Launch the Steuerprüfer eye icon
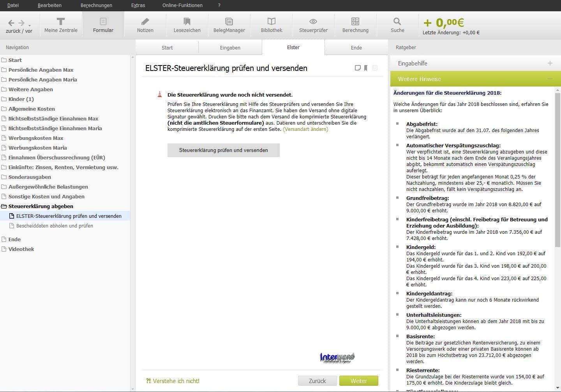Viewport: 561px width, 392px height. pos(313,25)
